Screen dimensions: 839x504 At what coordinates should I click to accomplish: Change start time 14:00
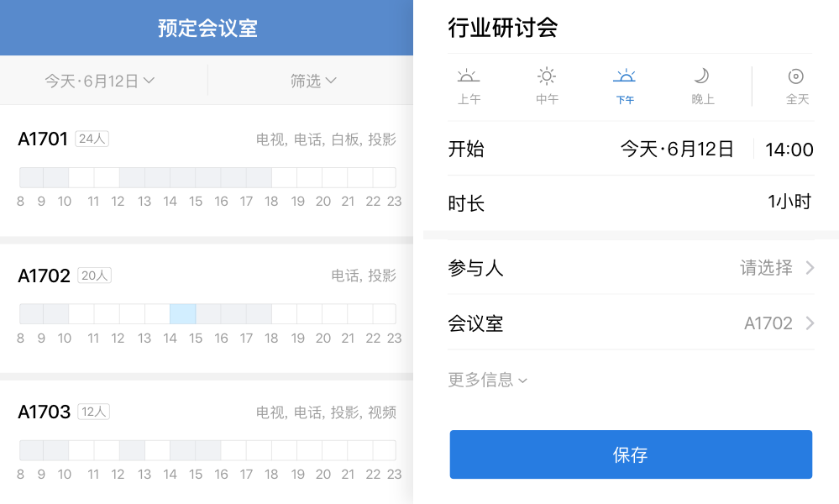(x=789, y=150)
